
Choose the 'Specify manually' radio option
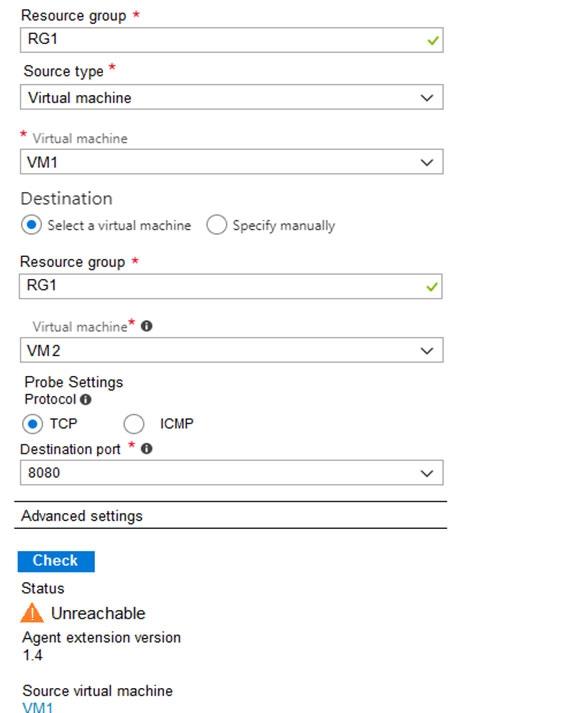click(x=216, y=225)
